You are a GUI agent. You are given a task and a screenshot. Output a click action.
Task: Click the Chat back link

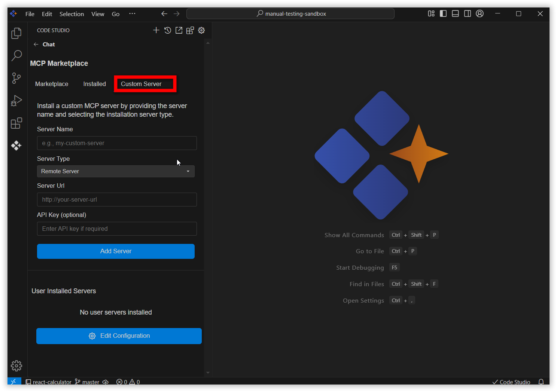coord(49,44)
